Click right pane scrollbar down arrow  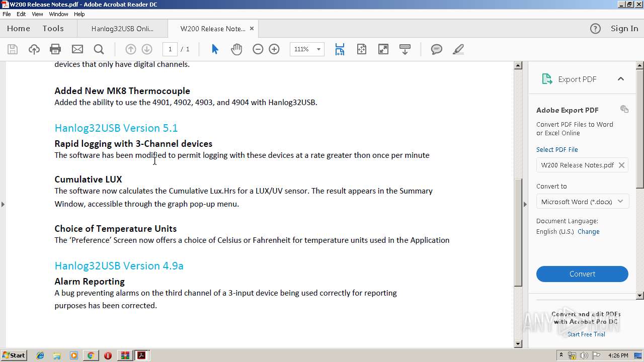(x=640, y=296)
